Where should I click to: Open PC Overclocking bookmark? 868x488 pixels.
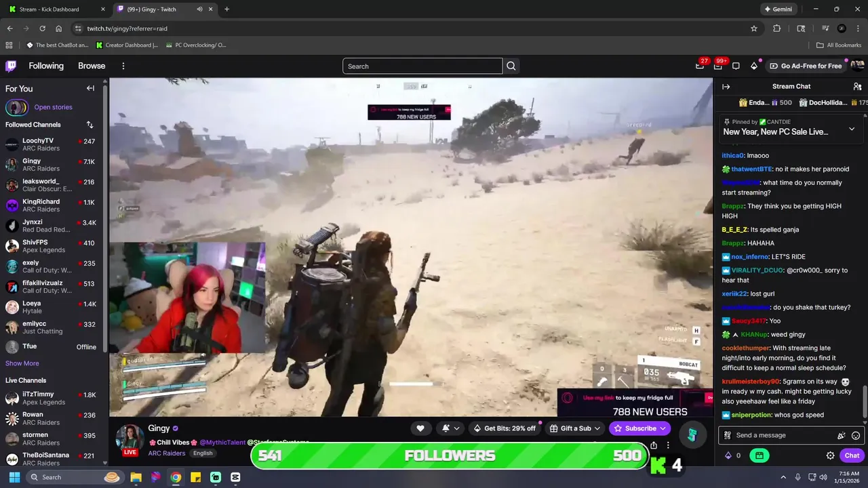195,45
